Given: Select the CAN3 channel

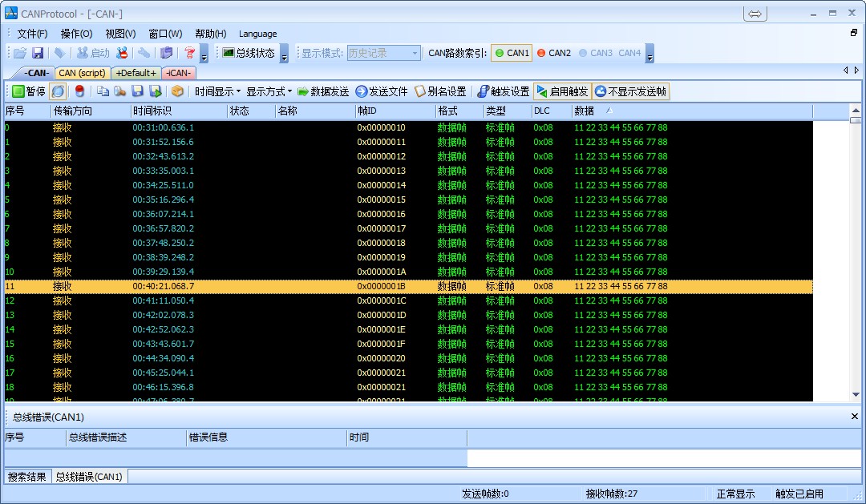Looking at the screenshot, I should (x=595, y=53).
